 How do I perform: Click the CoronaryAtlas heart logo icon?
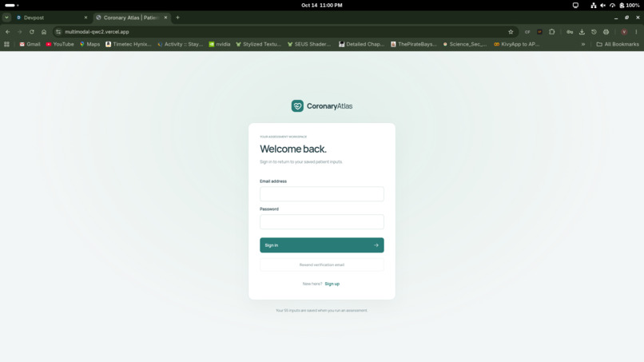pyautogui.click(x=297, y=106)
